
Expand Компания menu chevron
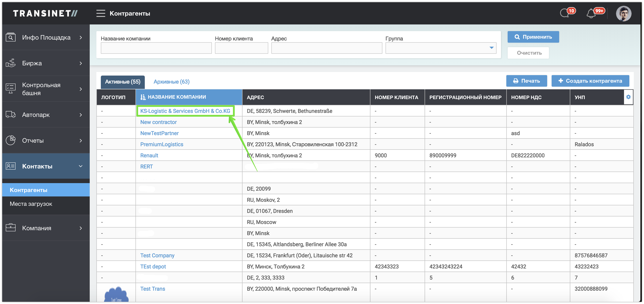pos(81,228)
